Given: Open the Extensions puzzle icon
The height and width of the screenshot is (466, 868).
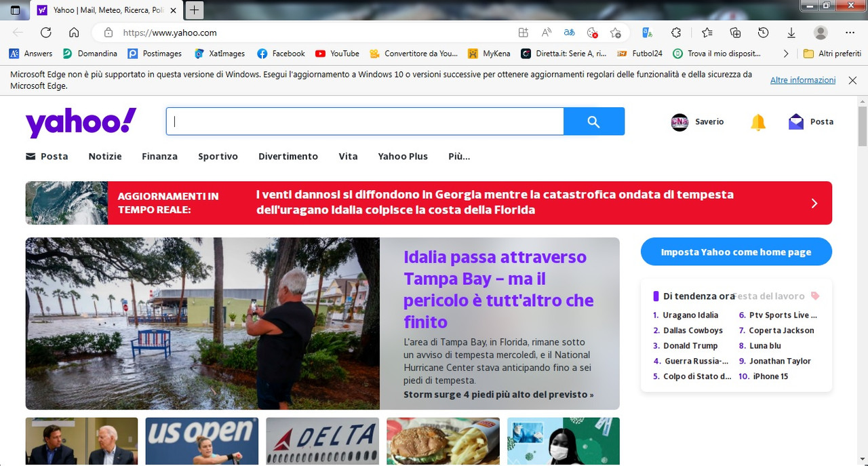Looking at the screenshot, I should [676, 33].
